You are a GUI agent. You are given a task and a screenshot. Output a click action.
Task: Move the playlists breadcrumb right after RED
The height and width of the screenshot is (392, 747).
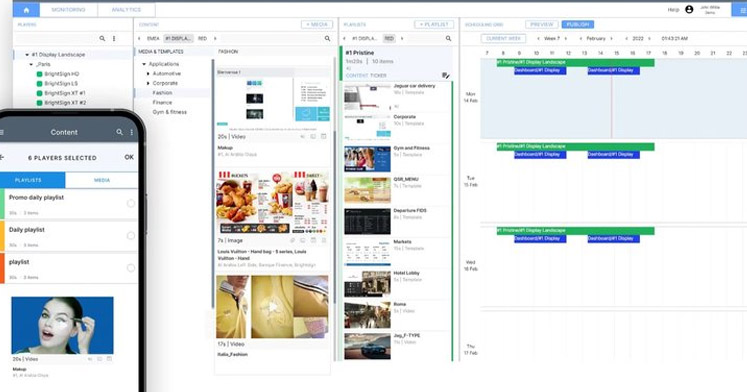tap(402, 39)
